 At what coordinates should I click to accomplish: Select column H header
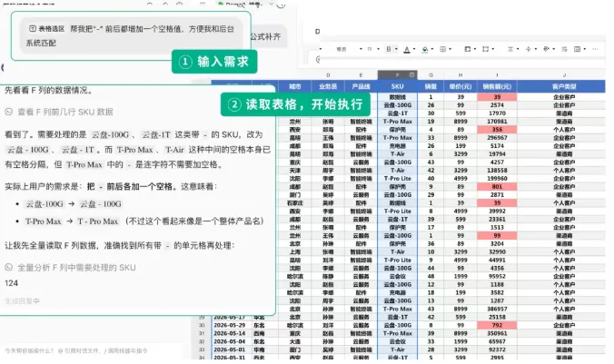(x=460, y=75)
